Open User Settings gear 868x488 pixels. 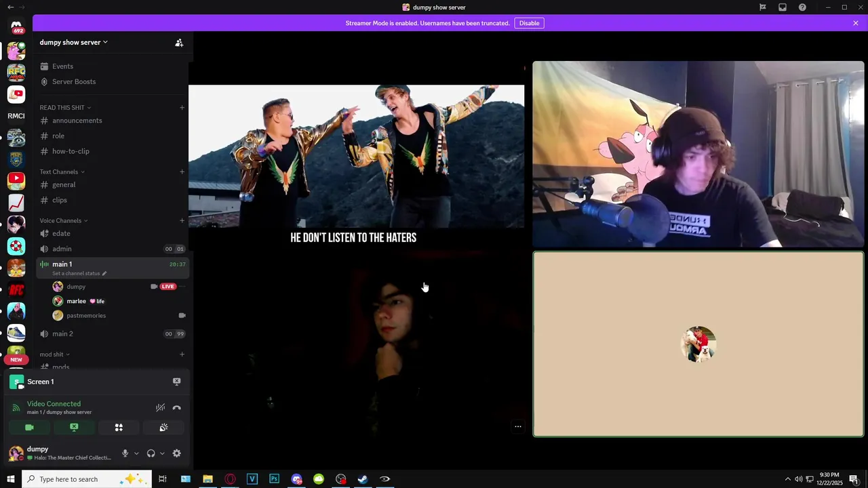pyautogui.click(x=177, y=453)
